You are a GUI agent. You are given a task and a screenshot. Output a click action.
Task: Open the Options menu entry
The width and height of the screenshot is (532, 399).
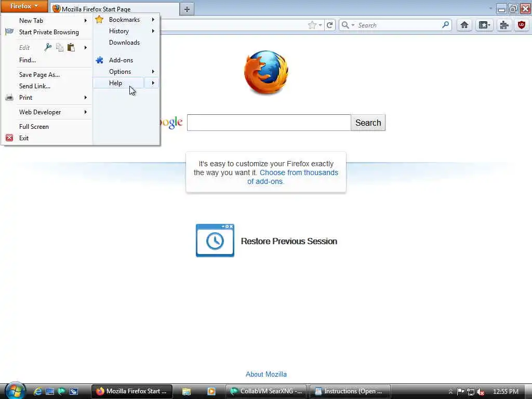point(120,72)
